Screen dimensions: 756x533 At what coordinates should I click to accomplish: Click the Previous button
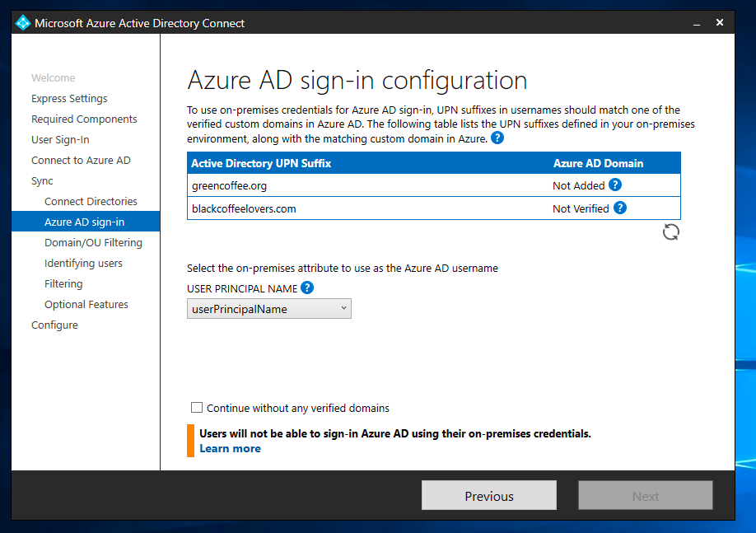click(489, 495)
